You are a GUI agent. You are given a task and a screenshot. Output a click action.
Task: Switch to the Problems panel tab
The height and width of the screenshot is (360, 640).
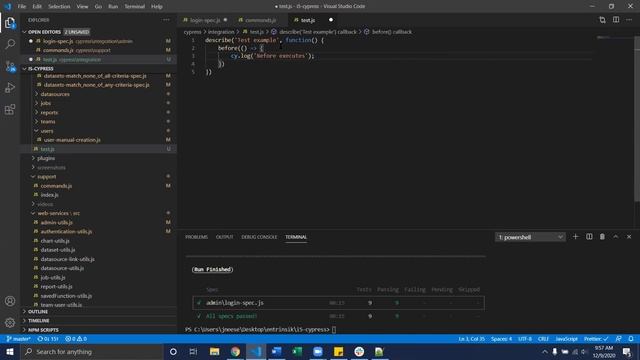tap(196, 237)
